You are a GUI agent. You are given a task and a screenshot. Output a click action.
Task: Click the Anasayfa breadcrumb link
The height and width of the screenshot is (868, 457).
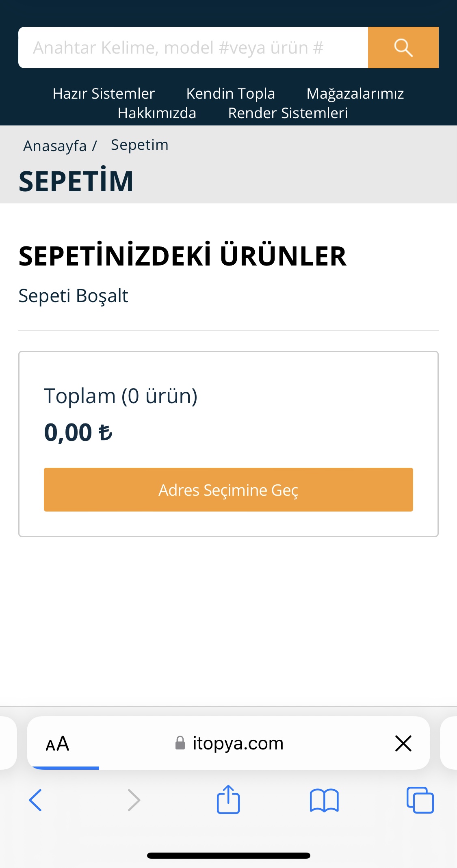tap(55, 145)
